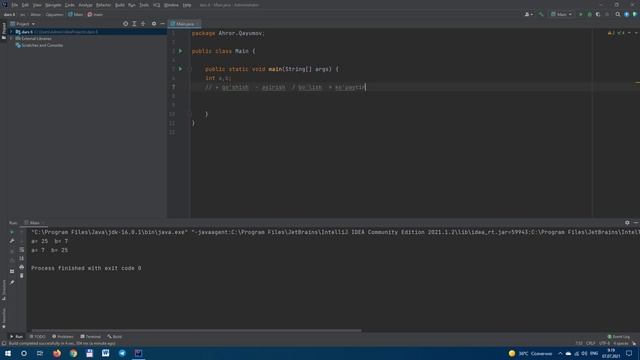Click the warnings indicator in editor corner
The image size is (640, 360).
611,33
